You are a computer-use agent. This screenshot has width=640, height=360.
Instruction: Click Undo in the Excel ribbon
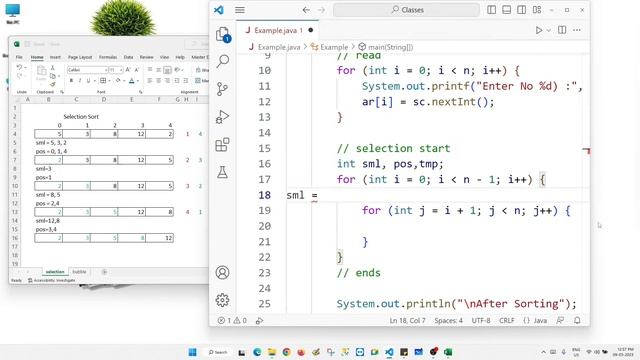point(19,67)
